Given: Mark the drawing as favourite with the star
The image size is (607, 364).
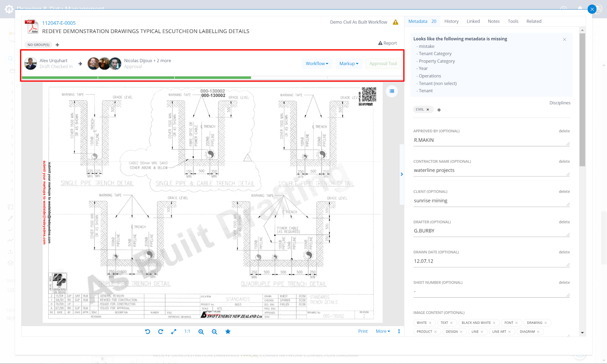Looking at the screenshot, I should point(228,331).
